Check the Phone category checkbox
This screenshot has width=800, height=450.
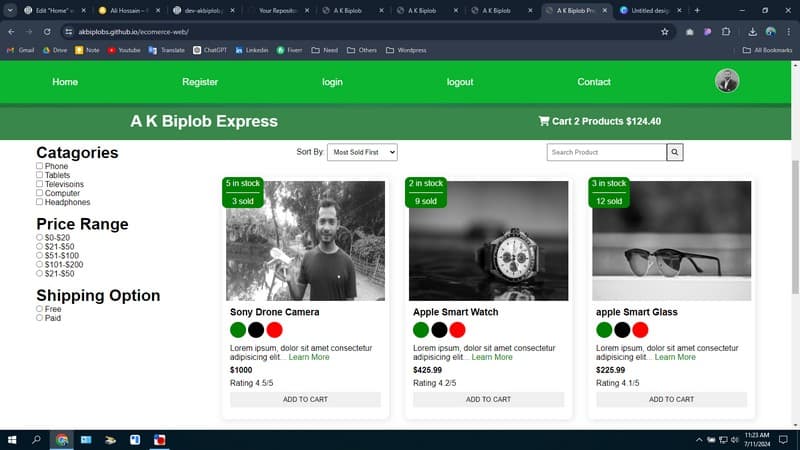[x=39, y=166]
